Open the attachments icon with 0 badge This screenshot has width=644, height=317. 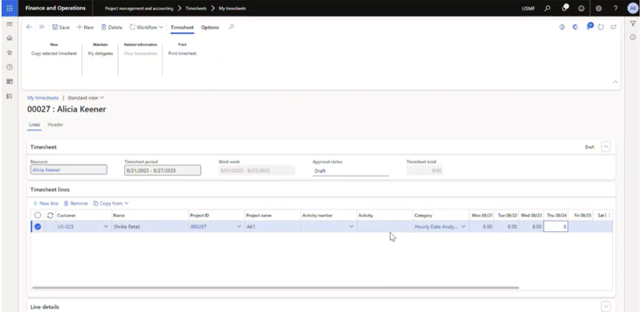(589, 27)
